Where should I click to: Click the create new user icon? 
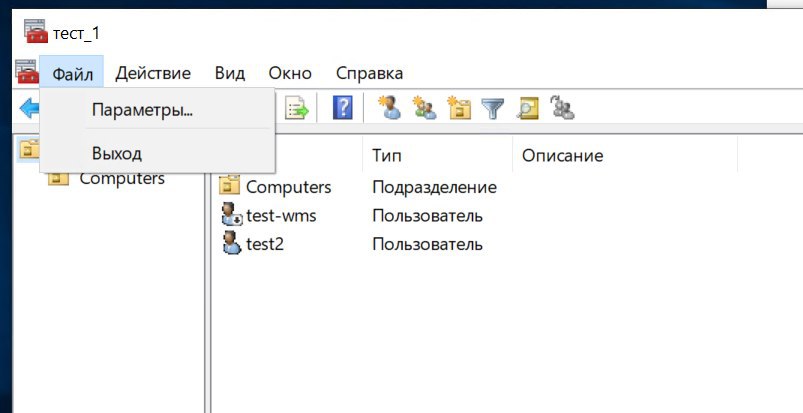pos(390,108)
